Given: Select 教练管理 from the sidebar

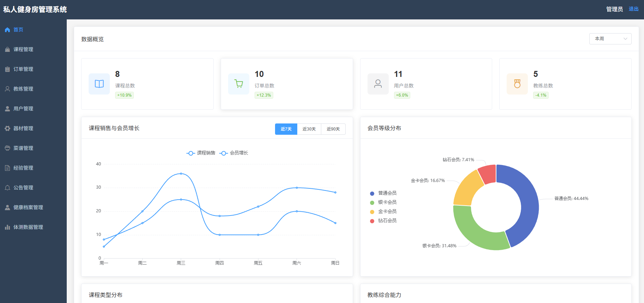Looking at the screenshot, I should point(33,89).
